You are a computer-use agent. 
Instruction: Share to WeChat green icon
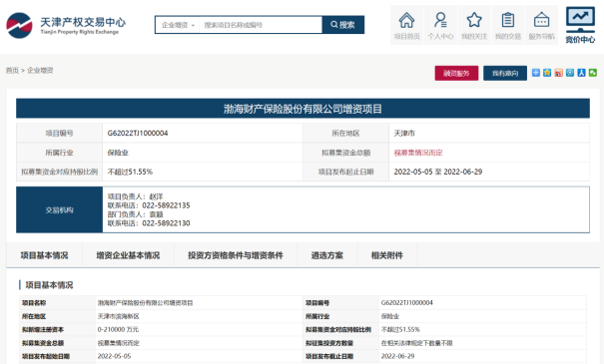coord(593,73)
